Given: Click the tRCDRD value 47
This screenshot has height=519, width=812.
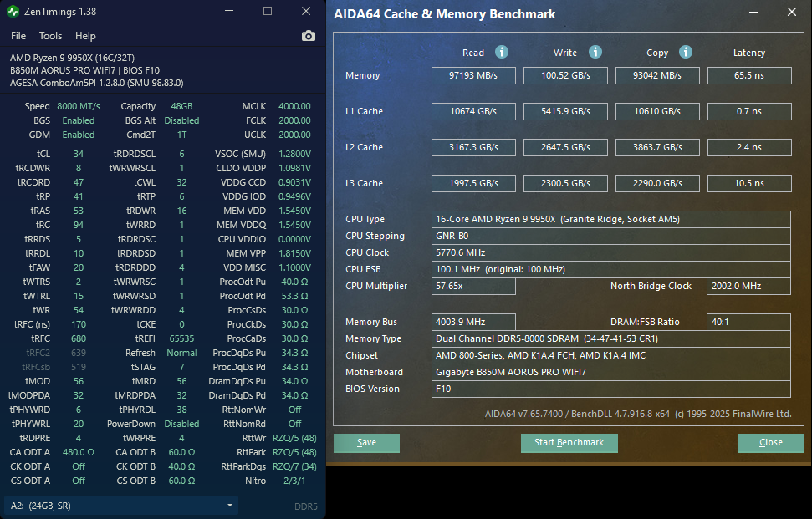Looking at the screenshot, I should pyautogui.click(x=79, y=182).
